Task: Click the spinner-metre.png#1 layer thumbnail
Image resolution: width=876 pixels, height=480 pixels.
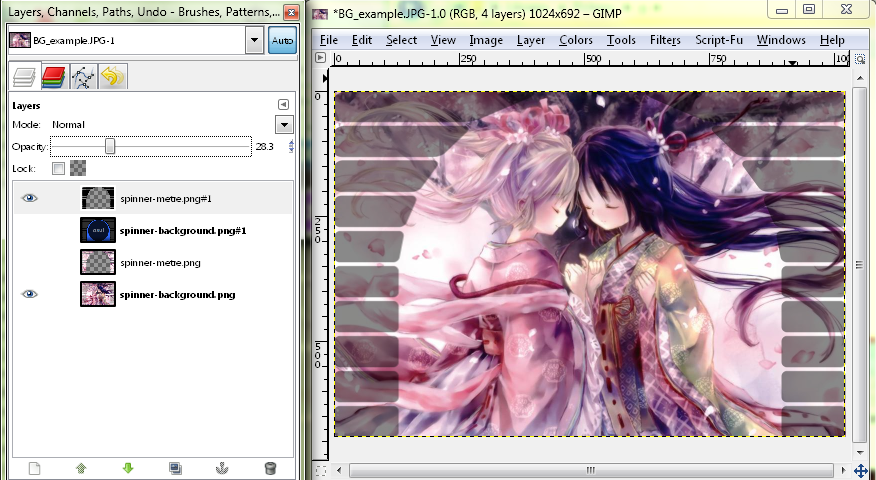Action: coord(98,198)
